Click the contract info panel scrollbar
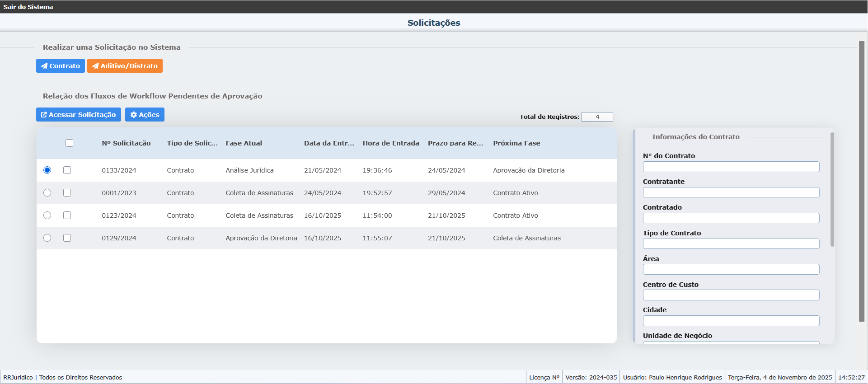Image resolution: width=868 pixels, height=384 pixels. pos(832,190)
